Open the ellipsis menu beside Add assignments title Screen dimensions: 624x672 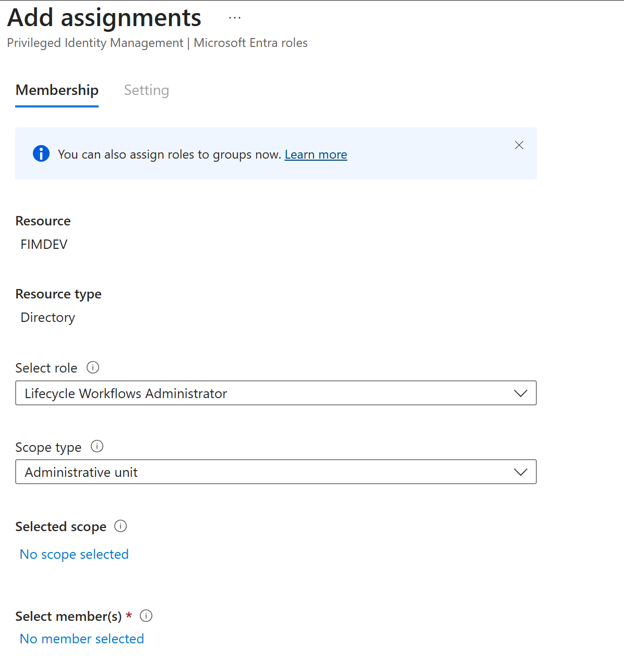tap(234, 17)
